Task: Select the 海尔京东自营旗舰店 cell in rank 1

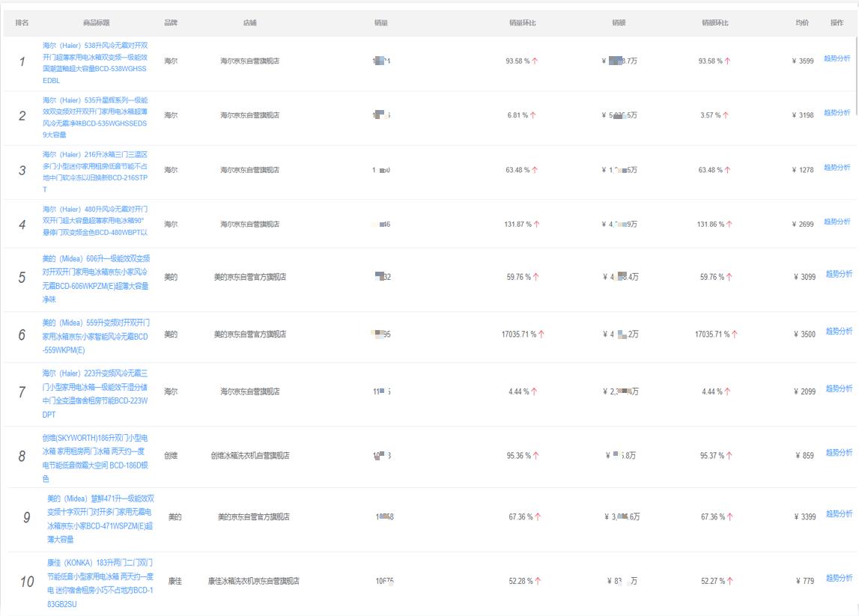Action: [x=250, y=61]
